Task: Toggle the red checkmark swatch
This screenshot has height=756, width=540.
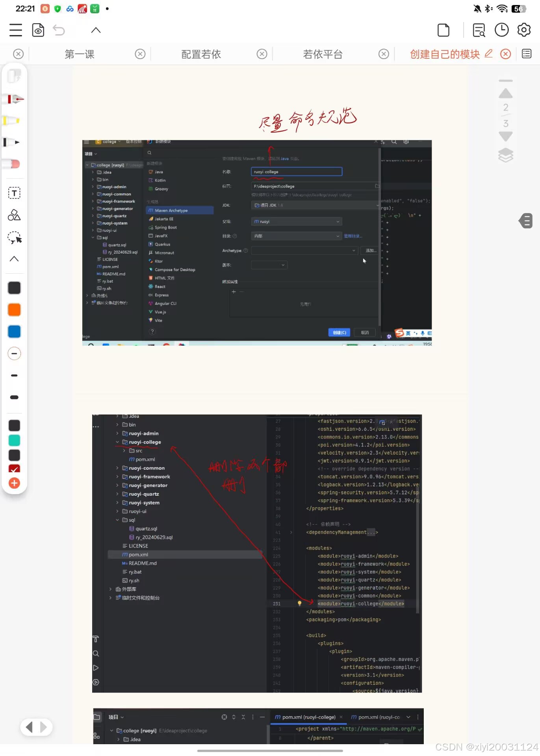Action: (x=14, y=469)
